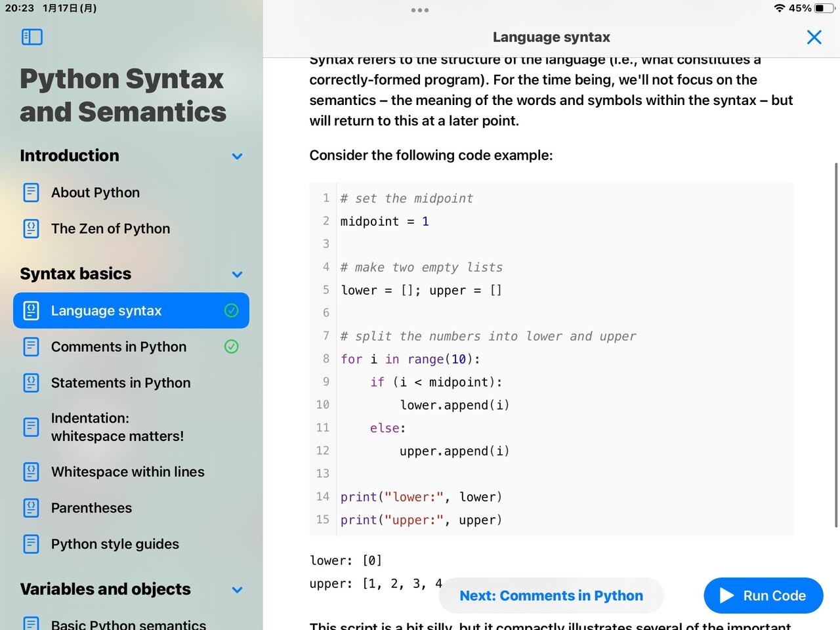Click the Run Code button

[763, 595]
